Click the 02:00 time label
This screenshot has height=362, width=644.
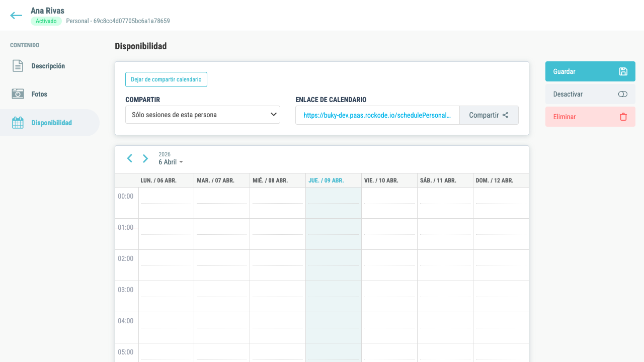(x=126, y=258)
